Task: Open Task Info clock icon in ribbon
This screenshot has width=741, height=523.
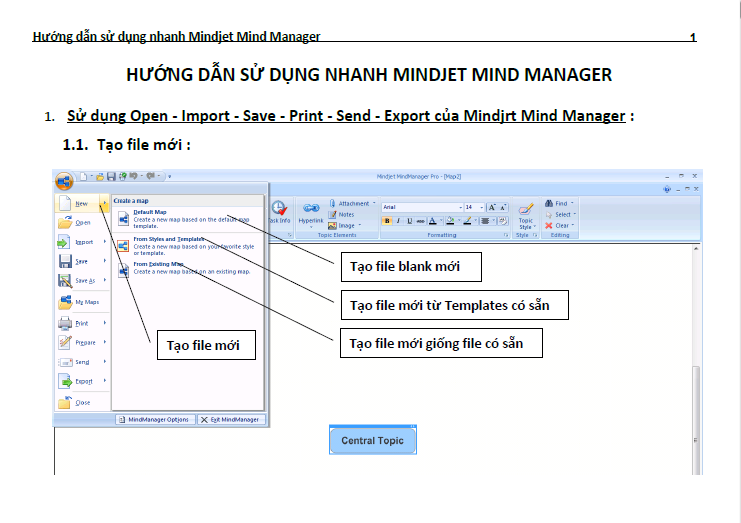Action: (x=279, y=208)
